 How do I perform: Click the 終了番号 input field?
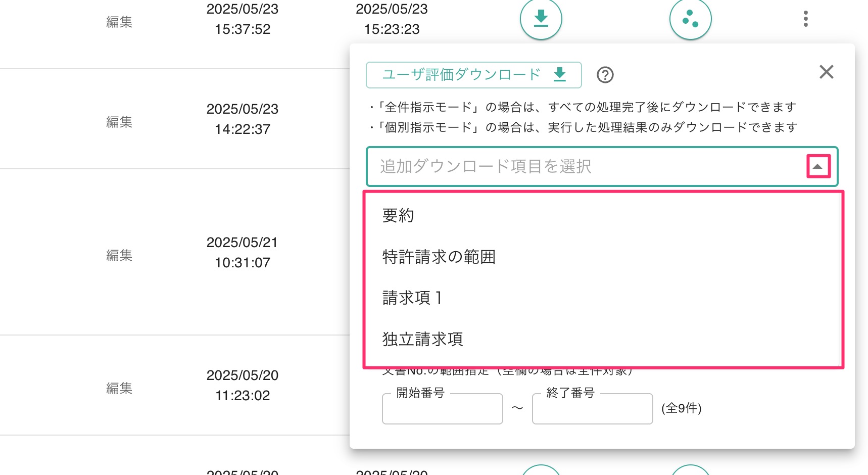pos(592,408)
